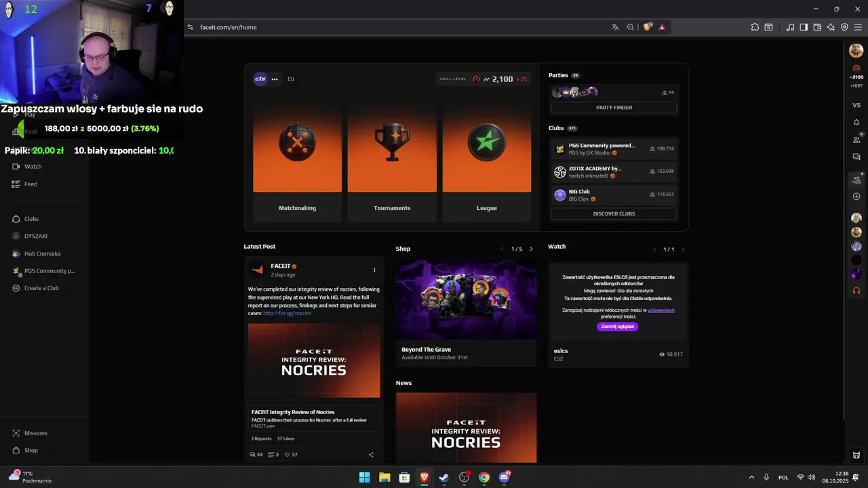Toggle the browser sidebar panel icon
Viewport: 868px width, 488px height.
pos(804,27)
